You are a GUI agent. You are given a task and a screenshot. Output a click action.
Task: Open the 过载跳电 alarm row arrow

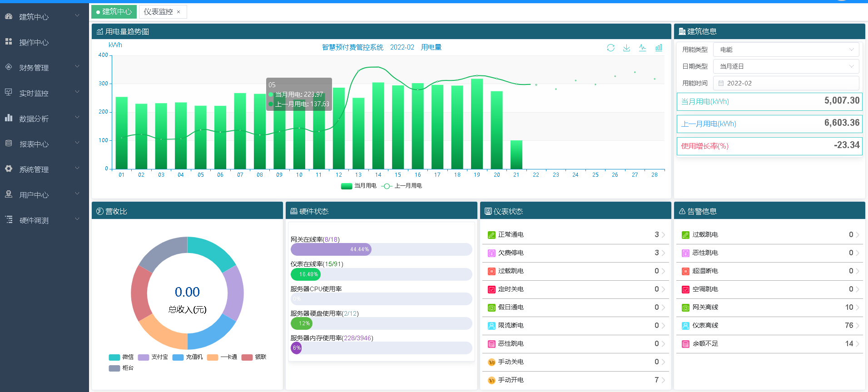858,235
